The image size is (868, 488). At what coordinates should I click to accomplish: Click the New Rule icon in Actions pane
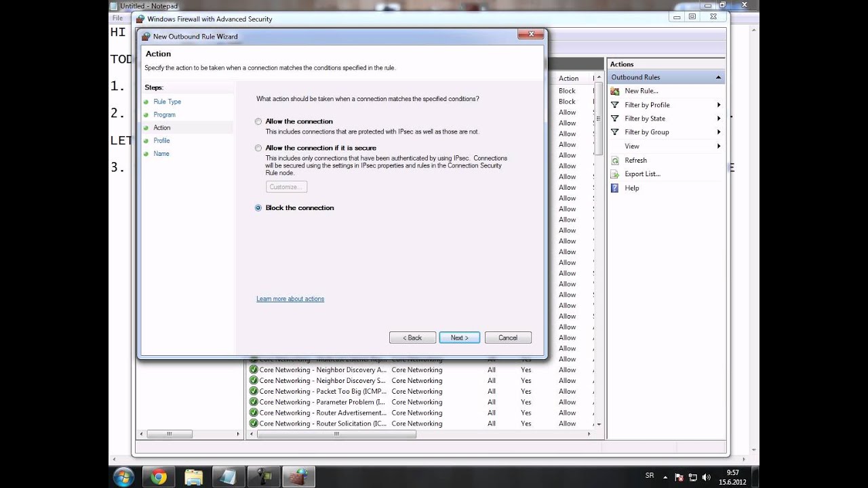point(615,91)
